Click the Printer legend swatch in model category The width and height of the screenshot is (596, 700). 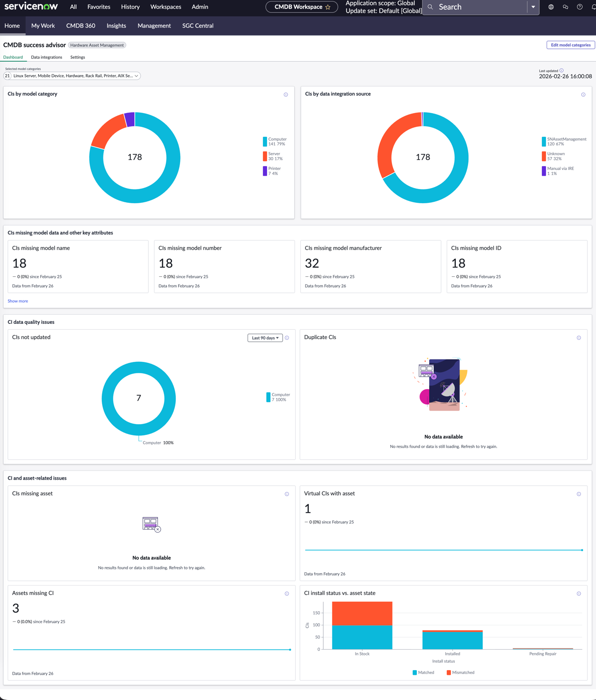point(265,171)
